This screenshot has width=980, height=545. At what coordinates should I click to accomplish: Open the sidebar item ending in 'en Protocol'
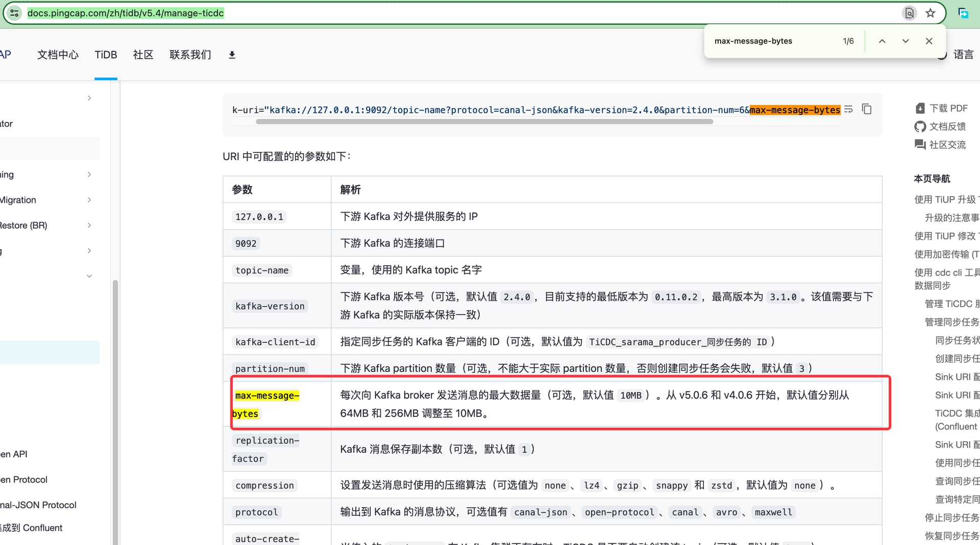(x=23, y=480)
